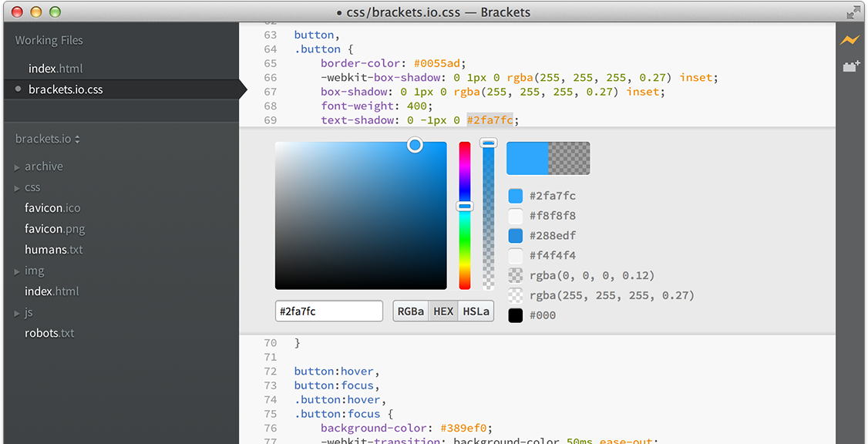Screen dimensions: 868x444
Task: Click the ".button:focus {" selector on line 75
Action: point(344,414)
